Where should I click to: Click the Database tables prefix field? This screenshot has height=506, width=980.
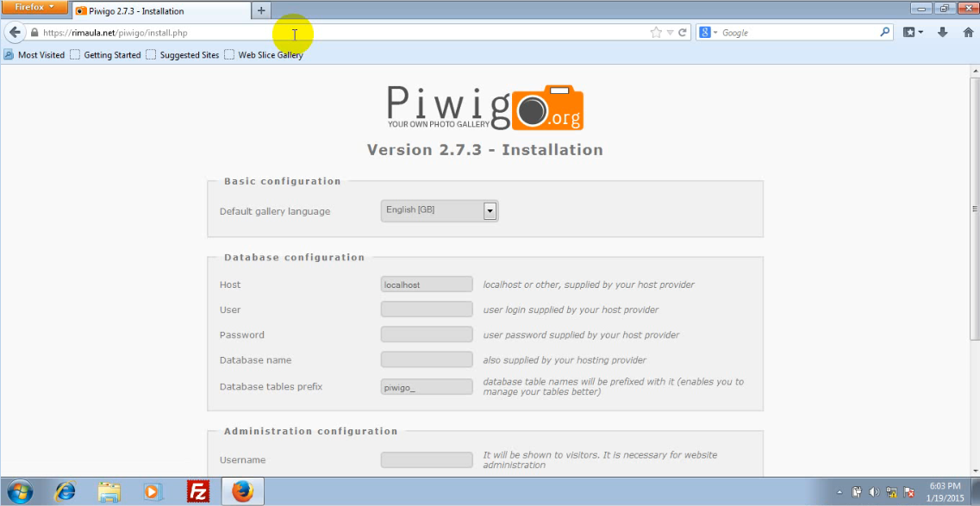click(x=427, y=387)
